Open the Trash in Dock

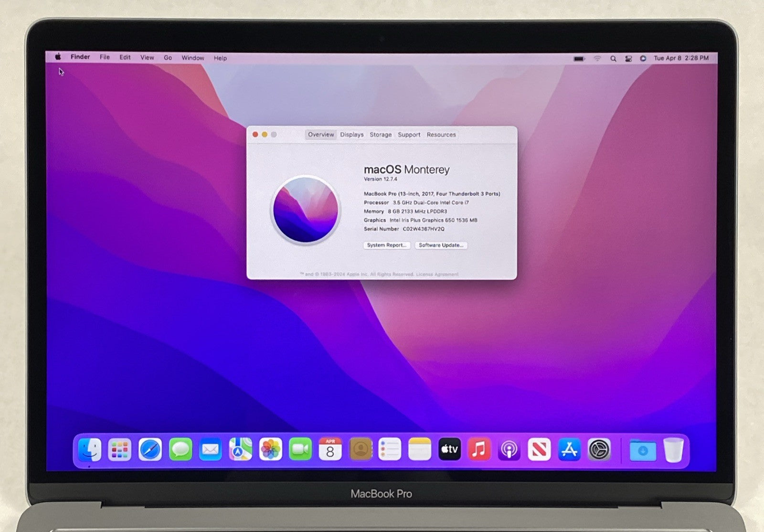pos(673,450)
